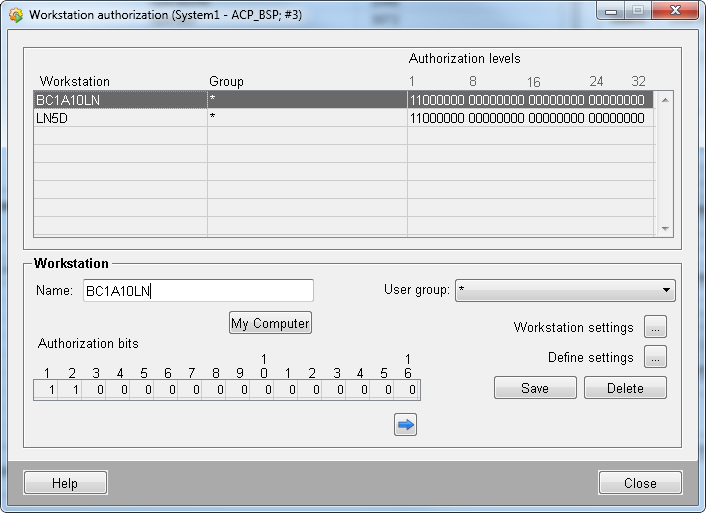Toggle authorization bit 3
Image resolution: width=706 pixels, height=513 pixels.
[96, 391]
